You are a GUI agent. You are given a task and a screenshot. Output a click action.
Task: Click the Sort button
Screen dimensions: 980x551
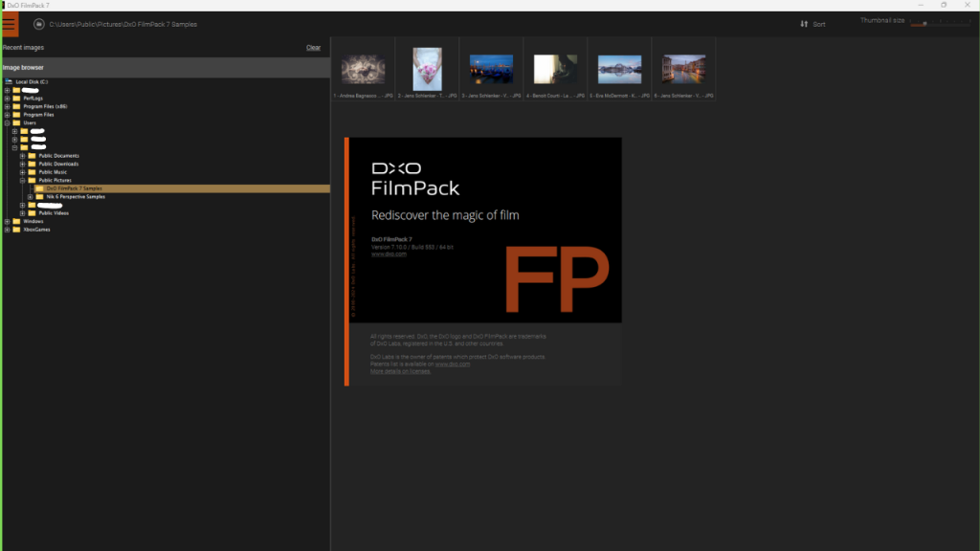[813, 24]
